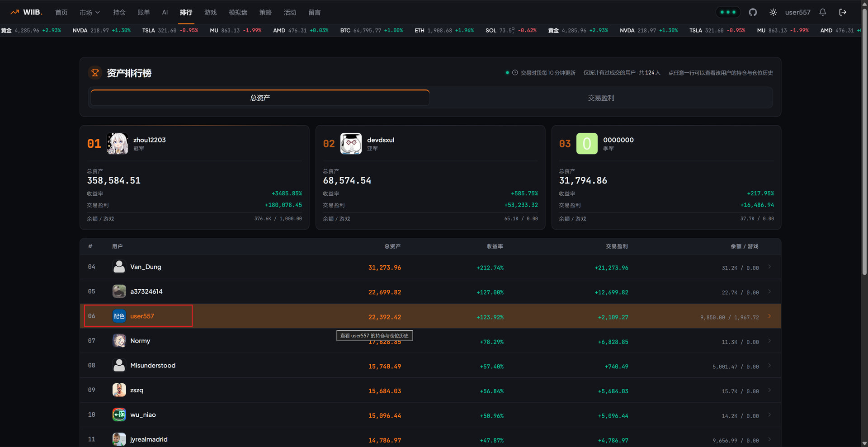
Task: Click the value +127.00%
Action: 490,292
